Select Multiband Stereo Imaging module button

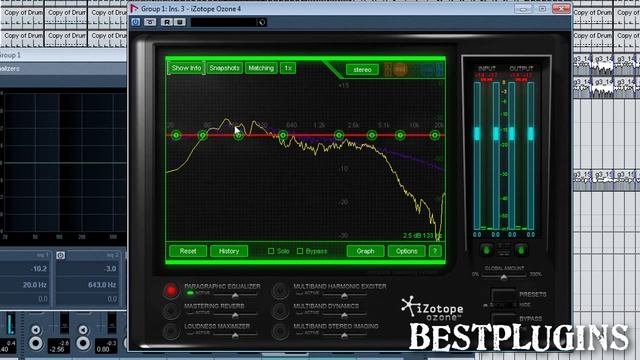point(280,331)
